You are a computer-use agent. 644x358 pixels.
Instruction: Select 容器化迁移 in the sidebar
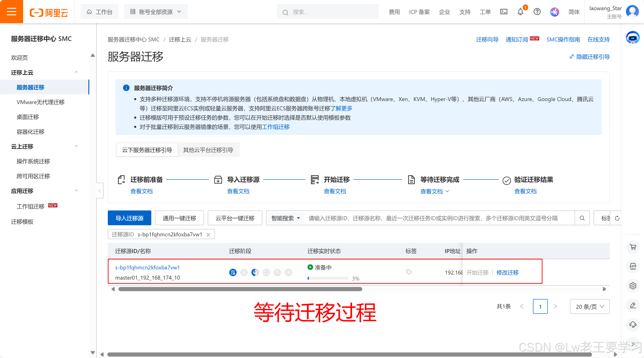click(x=31, y=132)
